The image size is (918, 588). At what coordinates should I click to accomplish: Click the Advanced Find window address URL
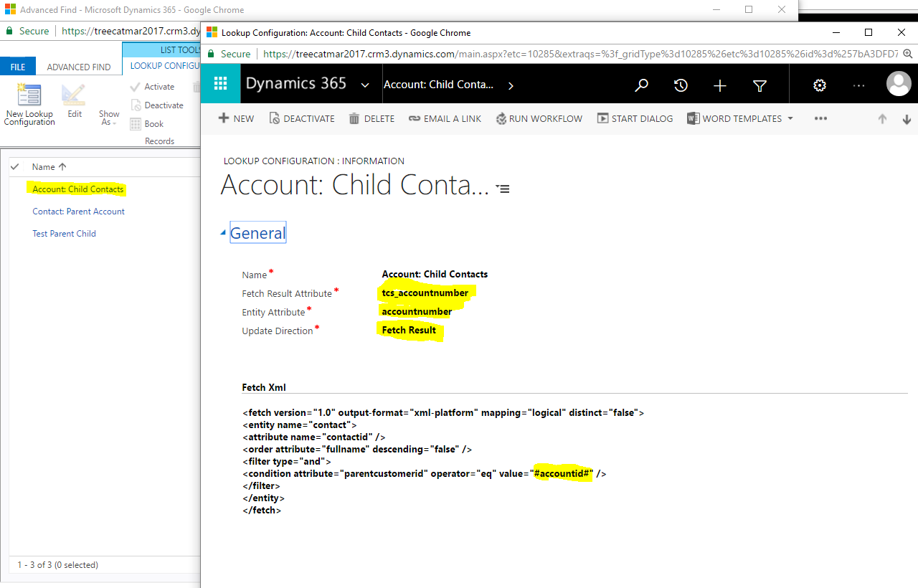pyautogui.click(x=131, y=32)
